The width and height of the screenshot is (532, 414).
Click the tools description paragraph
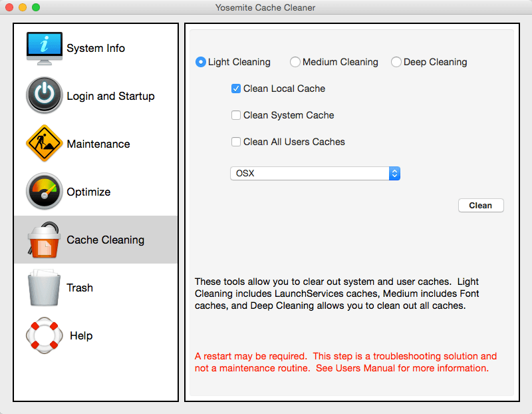pos(336,294)
